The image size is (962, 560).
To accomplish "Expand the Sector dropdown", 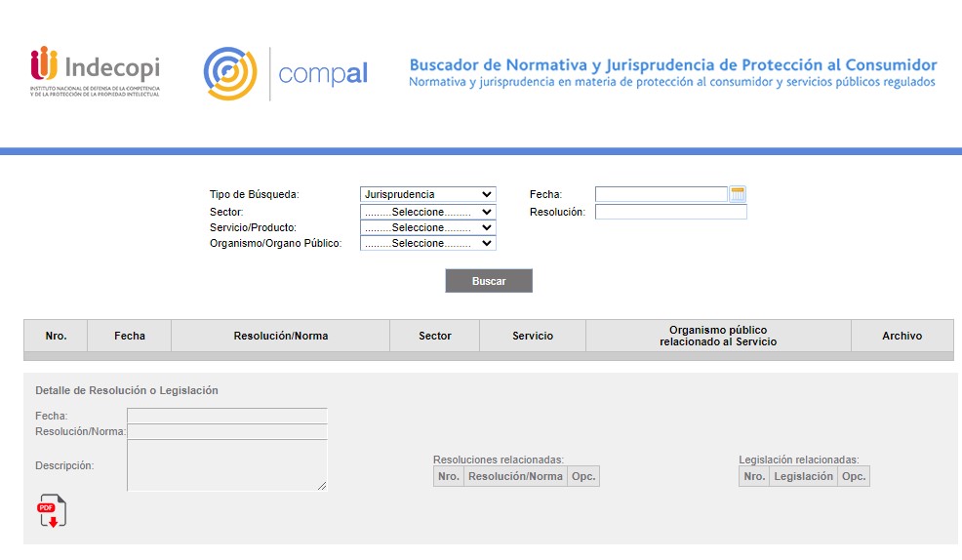I will [x=427, y=212].
